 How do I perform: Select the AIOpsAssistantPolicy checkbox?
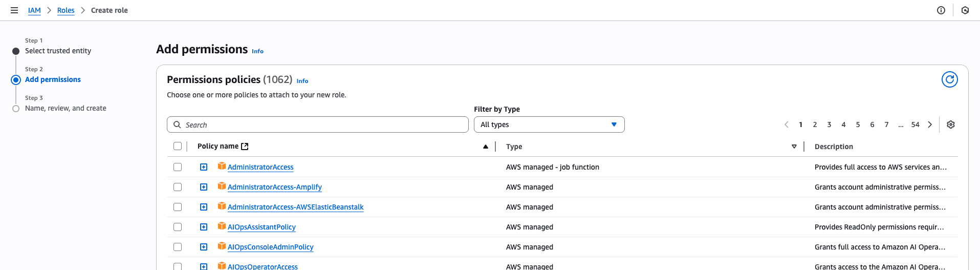(178, 227)
